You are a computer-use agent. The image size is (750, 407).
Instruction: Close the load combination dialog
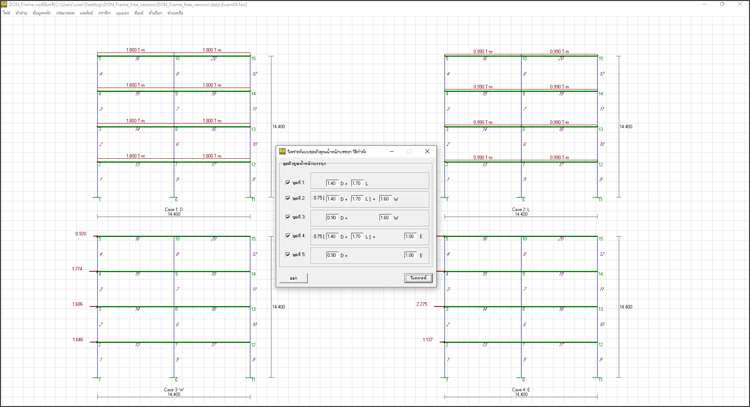(427, 152)
